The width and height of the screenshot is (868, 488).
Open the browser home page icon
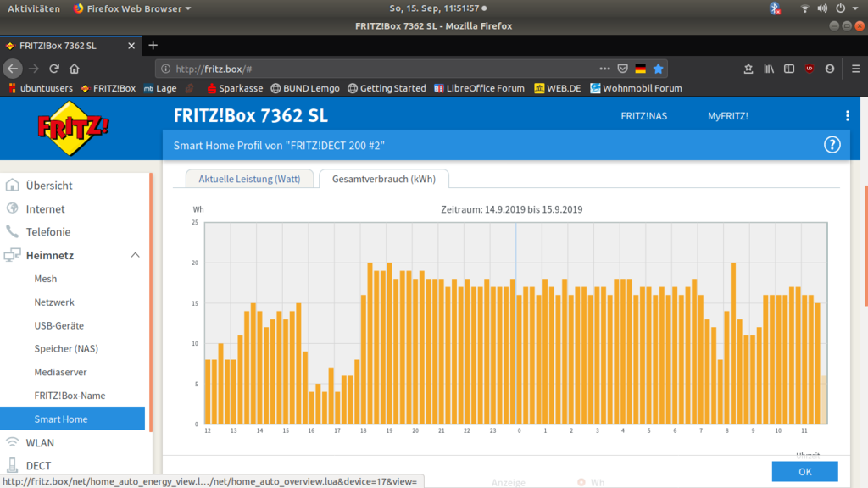[x=75, y=69]
